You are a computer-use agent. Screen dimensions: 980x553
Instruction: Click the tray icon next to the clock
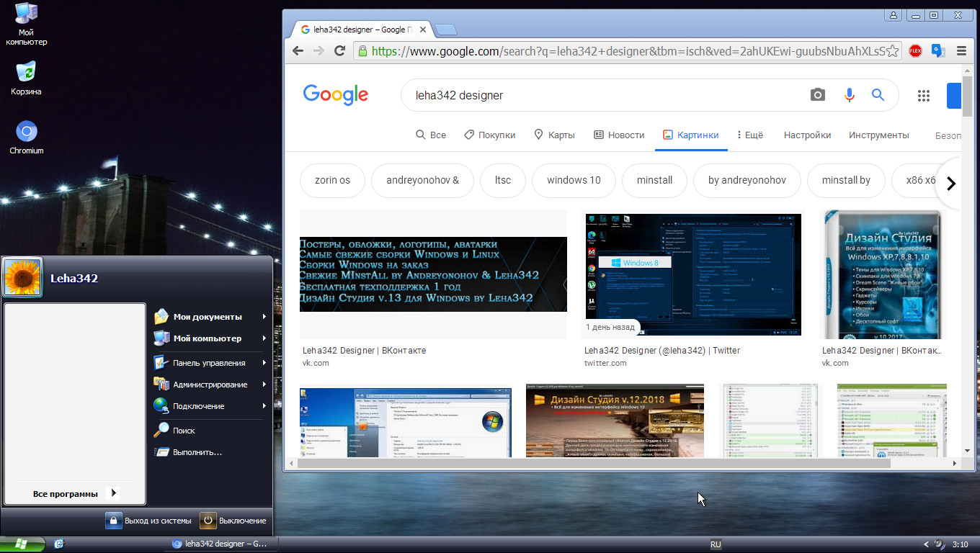tap(940, 544)
